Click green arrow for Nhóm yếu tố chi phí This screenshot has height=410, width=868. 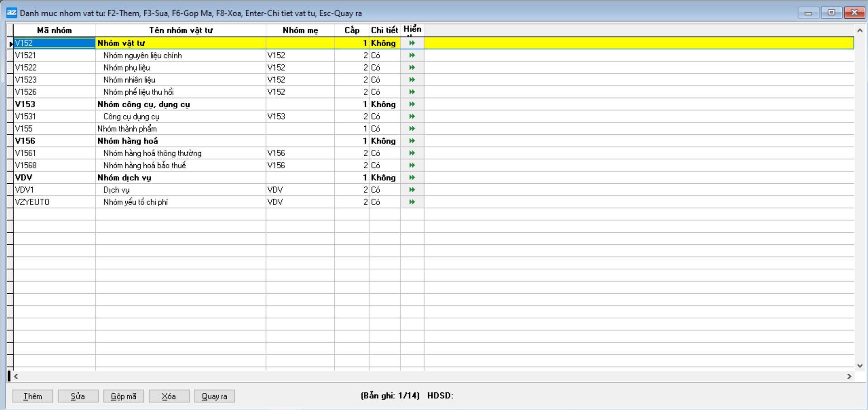pos(412,202)
